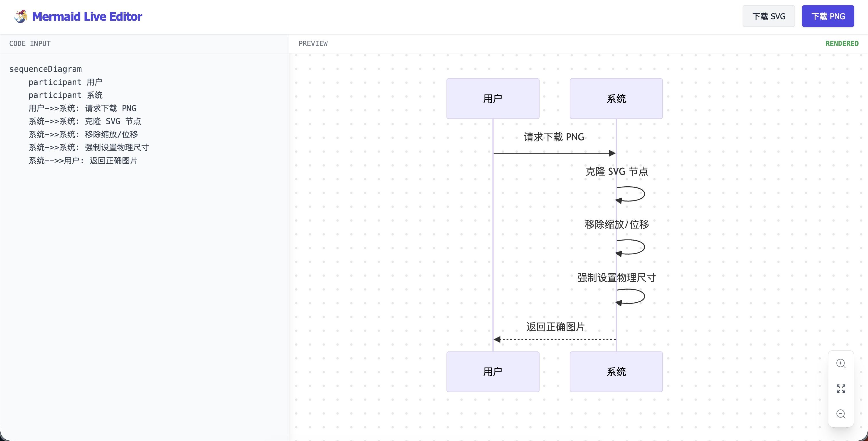Click the minus icon inside the bottom magnifier
Screen dimensions: 868x441
tap(840, 414)
